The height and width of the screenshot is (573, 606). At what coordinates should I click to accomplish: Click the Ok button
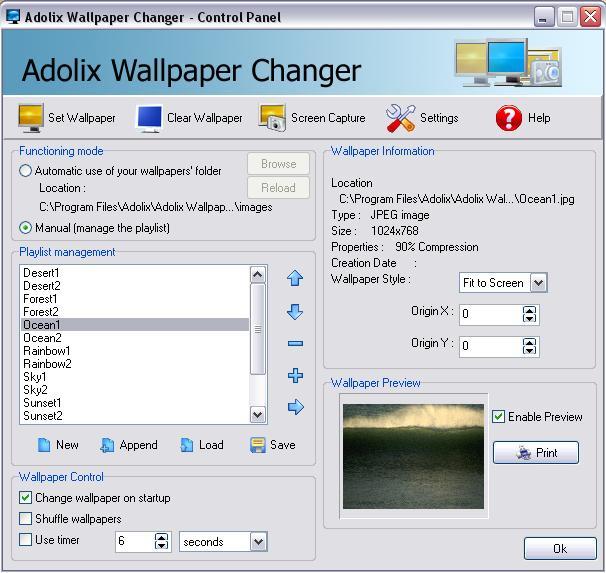point(560,548)
